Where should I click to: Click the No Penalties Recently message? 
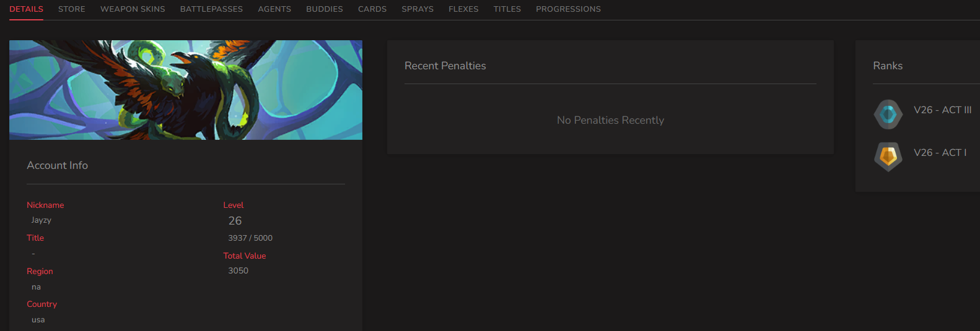pos(610,120)
